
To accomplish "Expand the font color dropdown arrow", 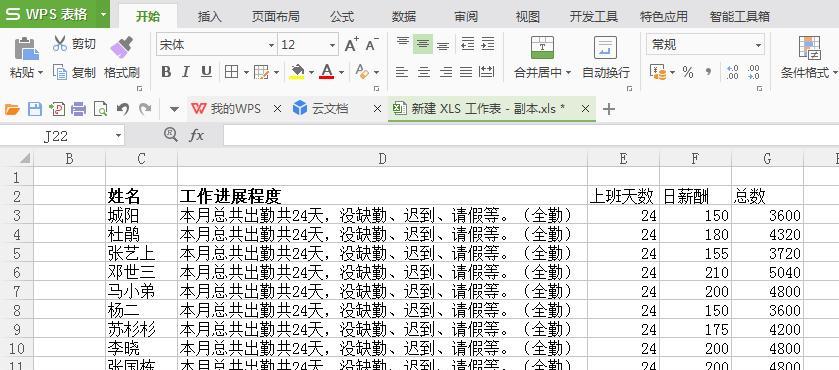I will (341, 72).
